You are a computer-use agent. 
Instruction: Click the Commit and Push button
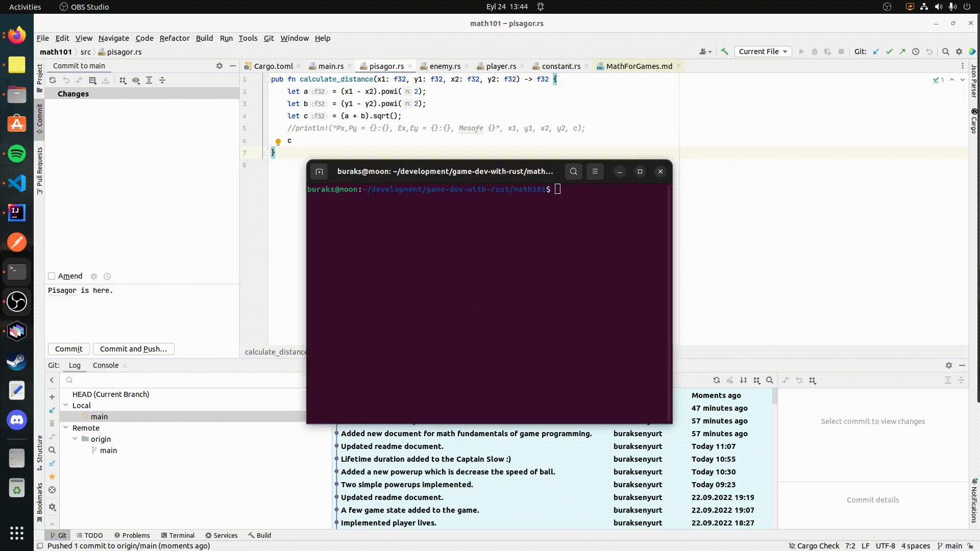click(133, 349)
